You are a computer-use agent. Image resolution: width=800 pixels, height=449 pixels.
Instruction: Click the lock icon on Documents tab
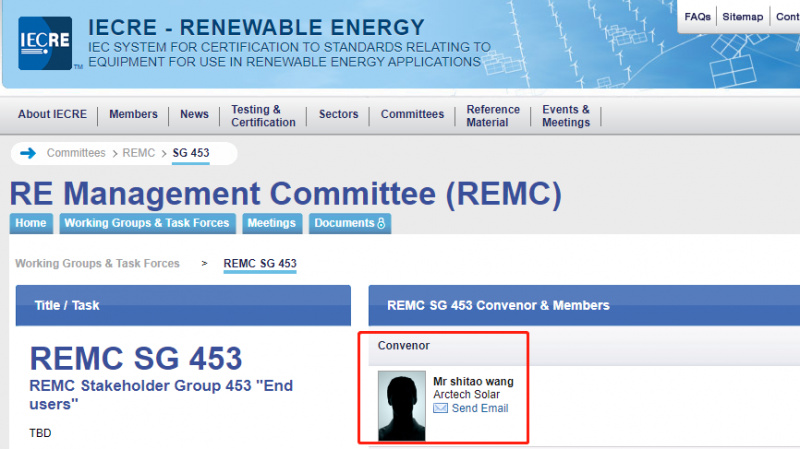tap(380, 223)
